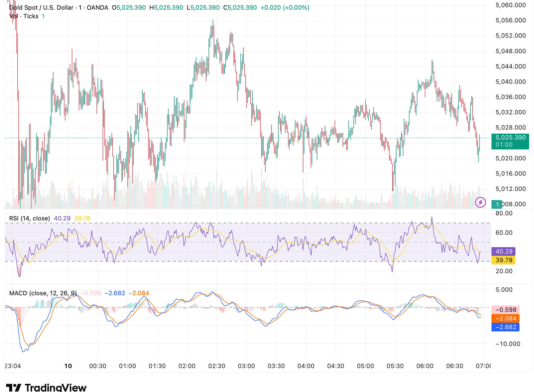Click the yellow RSI 39.78 axis badge
The height and width of the screenshot is (392, 534).
point(503,260)
